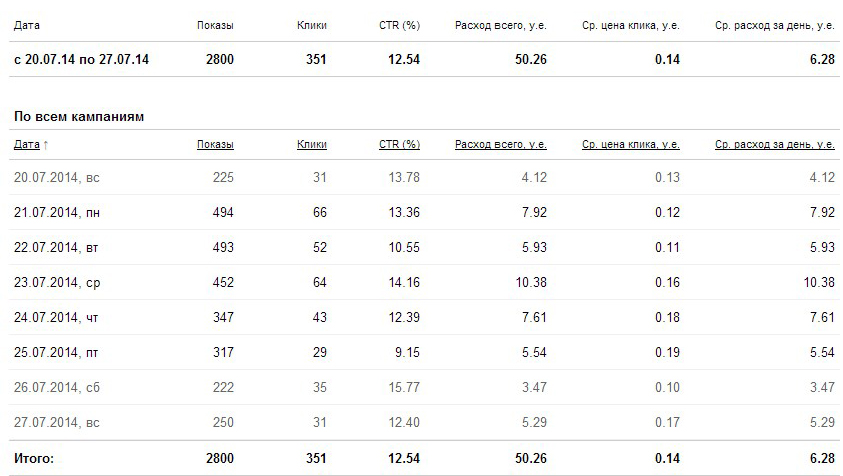The height and width of the screenshot is (476, 843).
Task: Select the 23.07.2014, ср row date
Action: pos(57,282)
